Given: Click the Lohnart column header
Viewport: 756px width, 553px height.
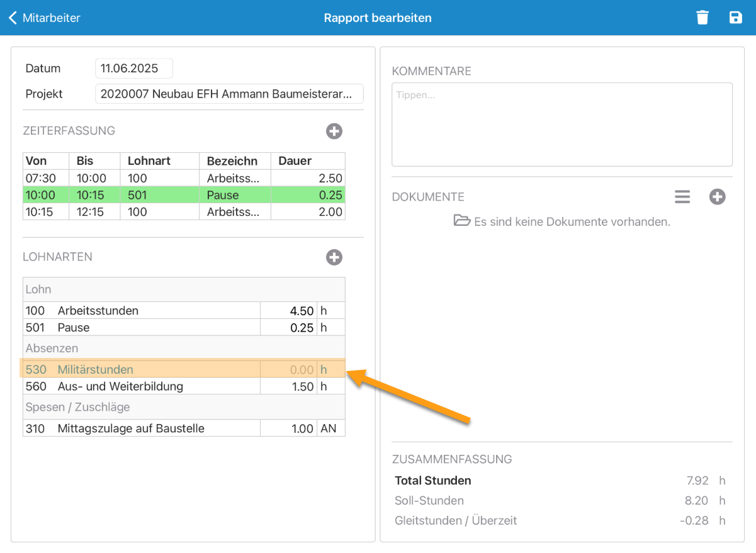Looking at the screenshot, I should coord(159,161).
